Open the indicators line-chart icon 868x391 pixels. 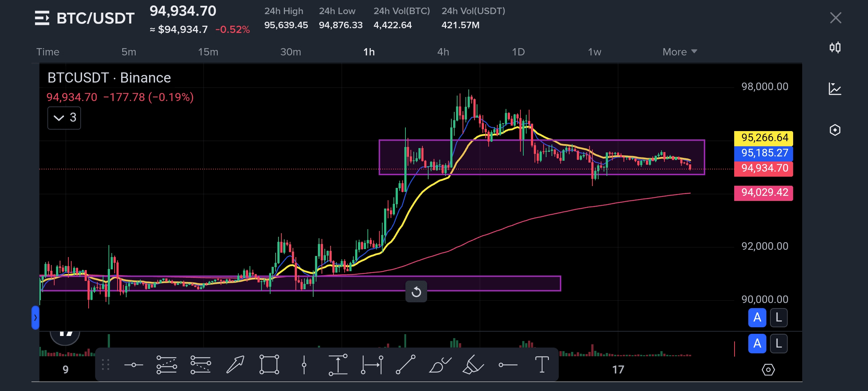coord(835,89)
